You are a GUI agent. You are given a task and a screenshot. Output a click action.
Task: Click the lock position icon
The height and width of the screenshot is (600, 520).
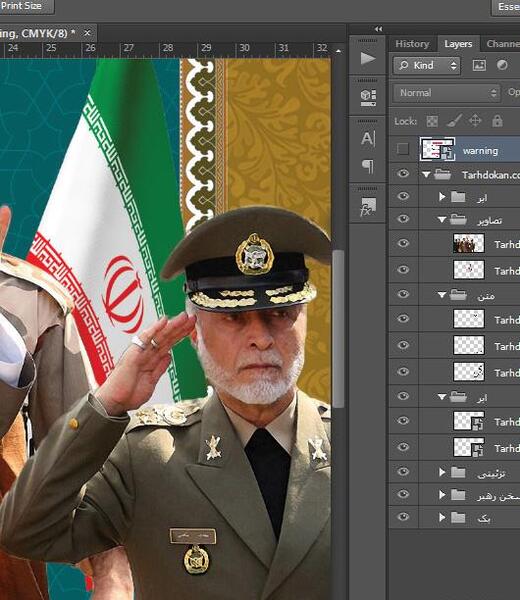click(x=475, y=121)
